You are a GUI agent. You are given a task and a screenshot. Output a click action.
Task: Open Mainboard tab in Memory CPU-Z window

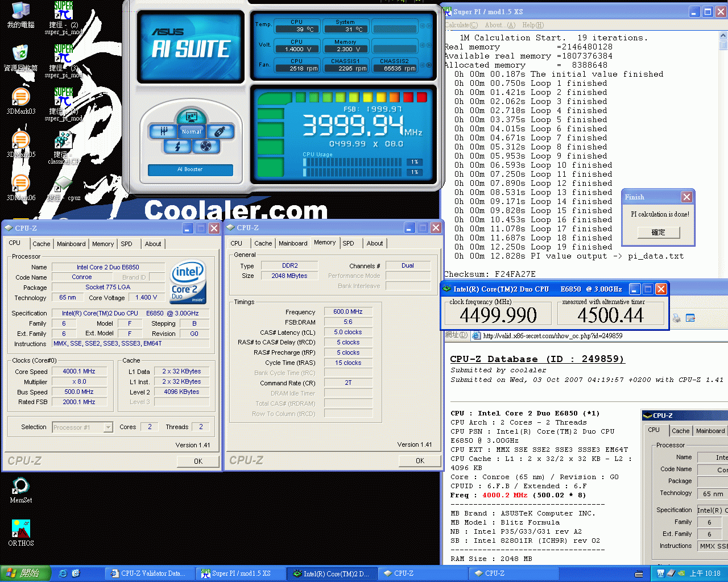(x=293, y=243)
